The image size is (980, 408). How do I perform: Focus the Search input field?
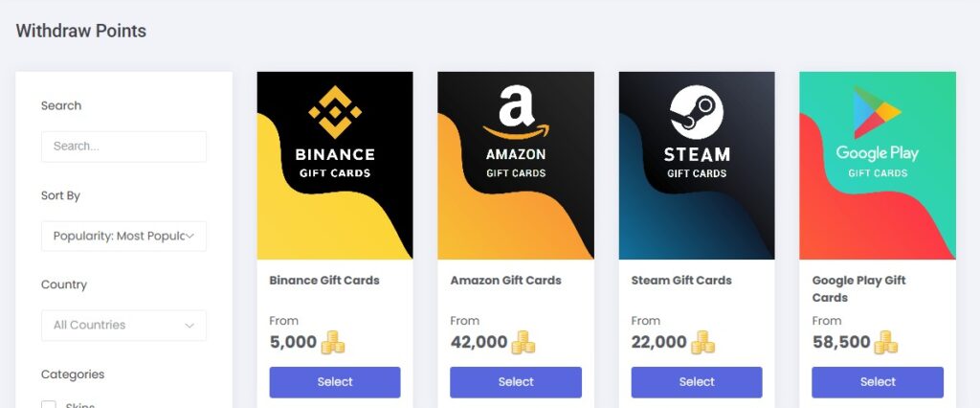coord(123,147)
